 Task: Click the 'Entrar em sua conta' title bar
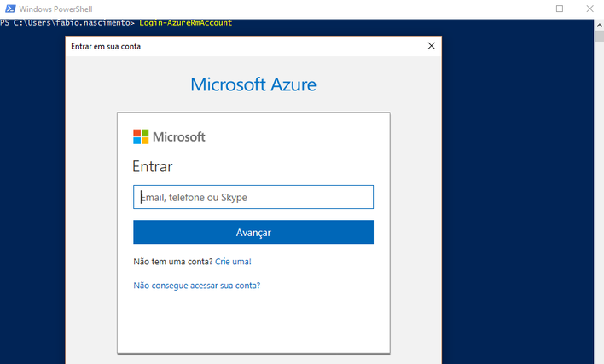(x=247, y=46)
